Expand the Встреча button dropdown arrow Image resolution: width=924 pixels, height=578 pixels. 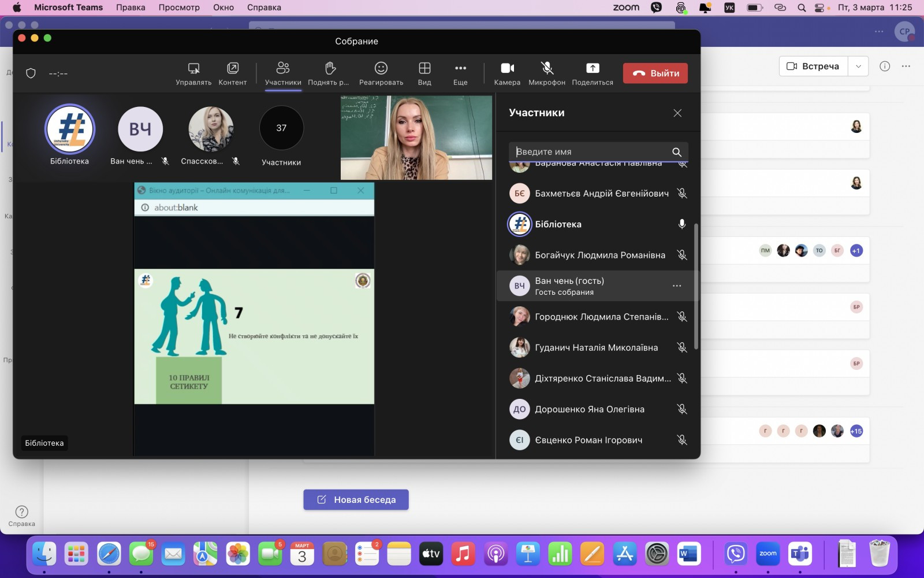pos(858,66)
